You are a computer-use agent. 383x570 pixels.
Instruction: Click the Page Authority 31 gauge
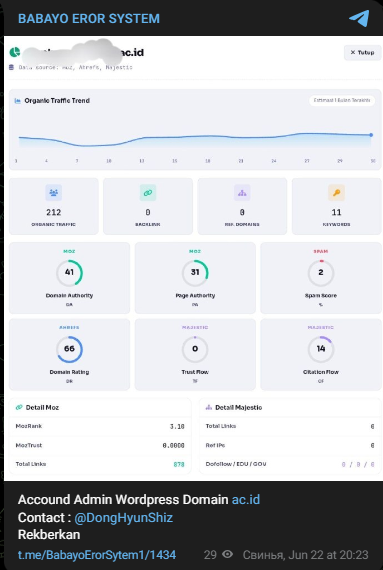[195, 272]
